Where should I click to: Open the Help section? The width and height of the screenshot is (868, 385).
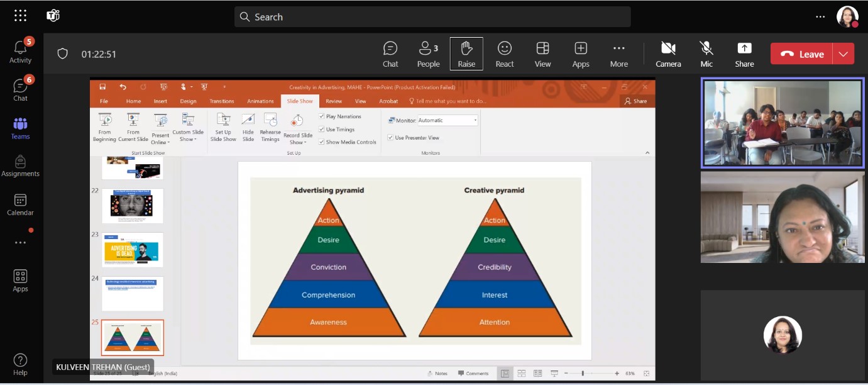pyautogui.click(x=20, y=364)
